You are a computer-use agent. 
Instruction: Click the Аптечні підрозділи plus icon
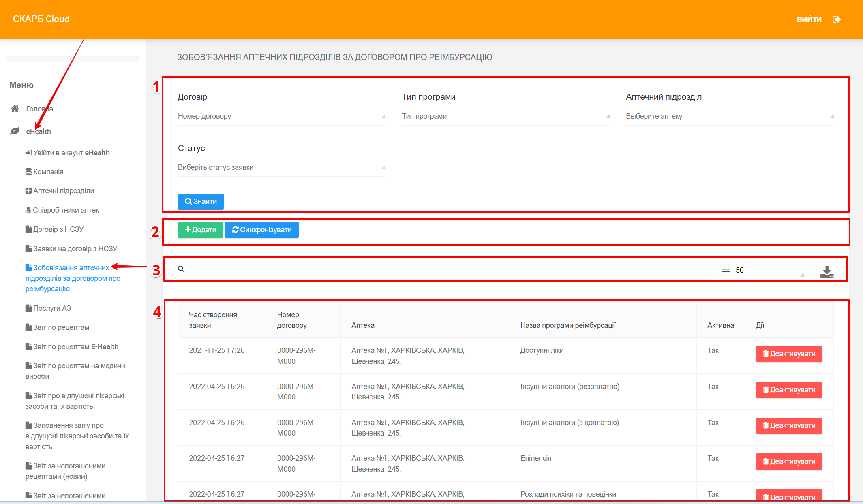(28, 191)
